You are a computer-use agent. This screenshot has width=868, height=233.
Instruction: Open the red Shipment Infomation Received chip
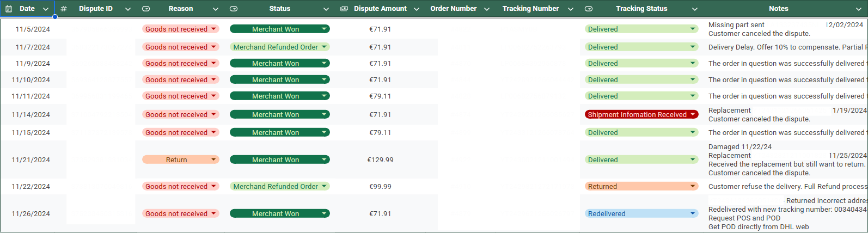click(641, 114)
